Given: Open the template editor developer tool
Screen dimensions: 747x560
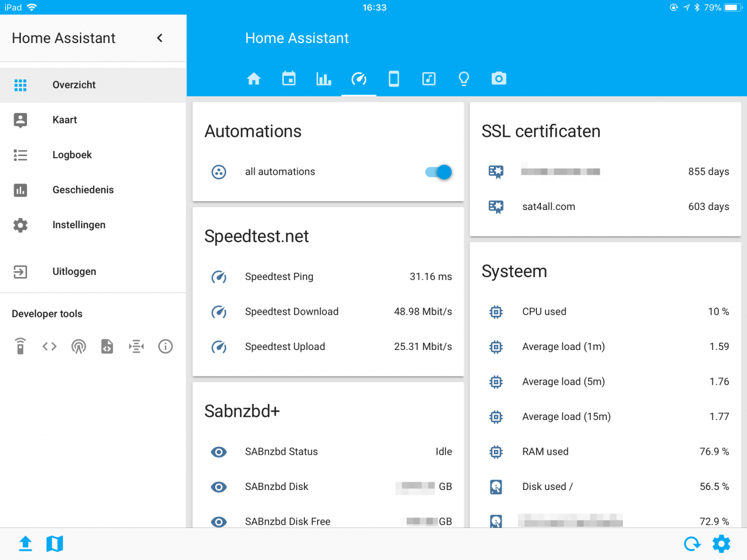Looking at the screenshot, I should pos(107,346).
